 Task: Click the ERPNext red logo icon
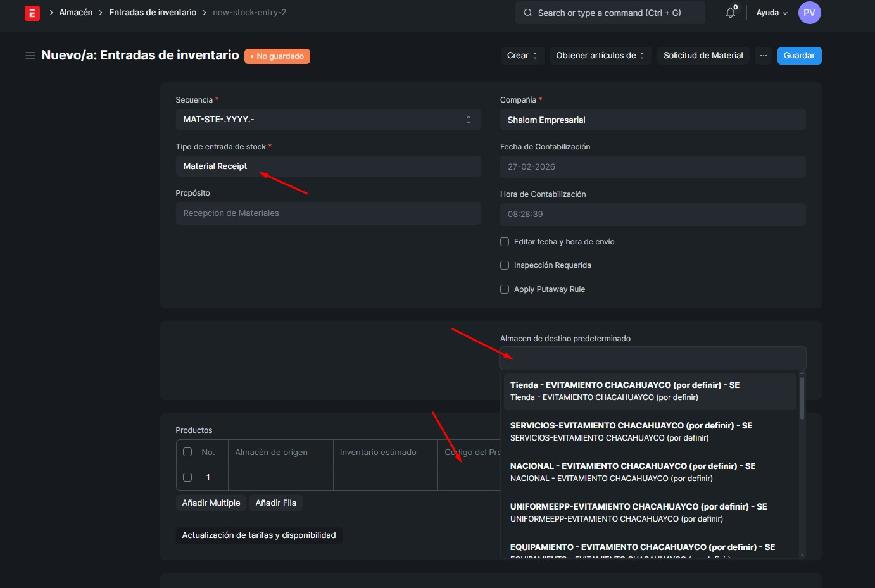(x=32, y=13)
